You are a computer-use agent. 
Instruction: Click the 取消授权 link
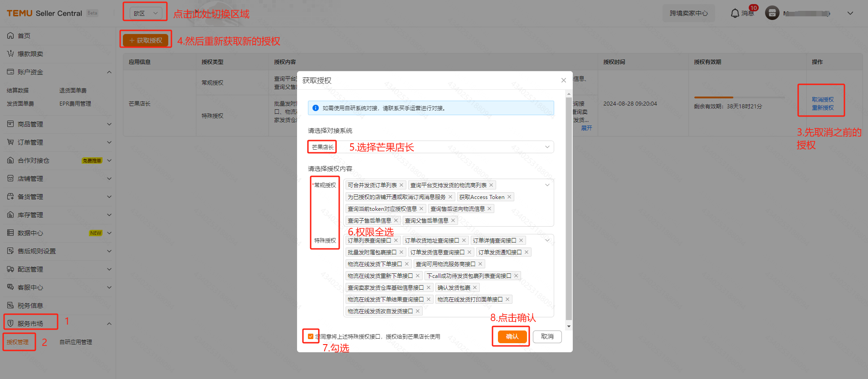tap(823, 100)
